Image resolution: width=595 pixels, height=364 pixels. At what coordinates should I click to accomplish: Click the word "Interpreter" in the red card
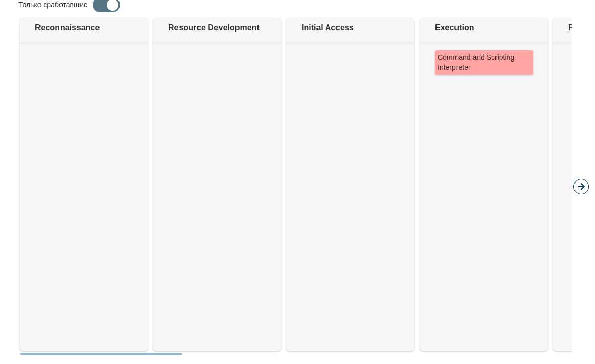454,68
